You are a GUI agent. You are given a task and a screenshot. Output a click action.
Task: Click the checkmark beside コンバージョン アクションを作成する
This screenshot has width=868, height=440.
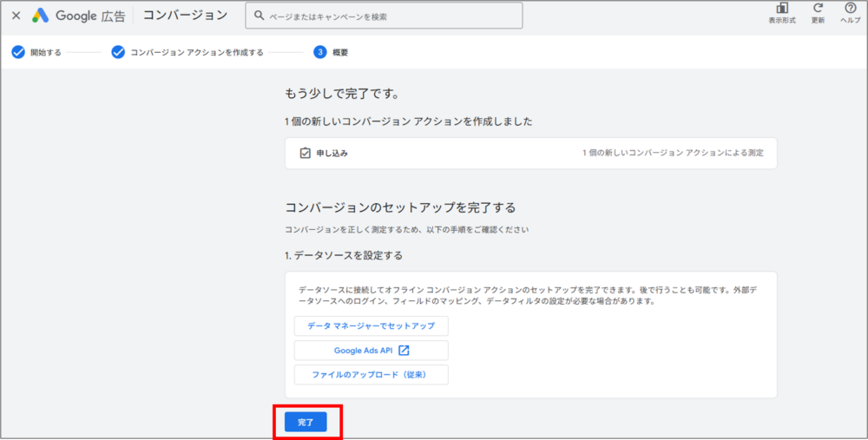118,52
